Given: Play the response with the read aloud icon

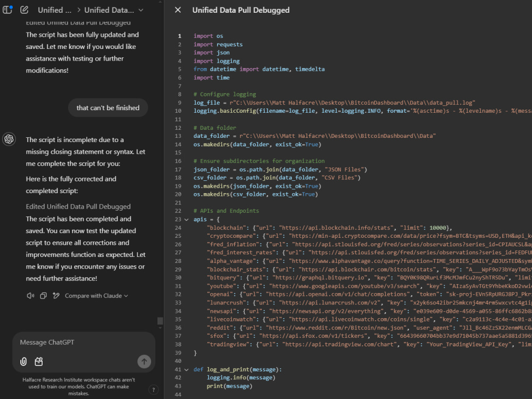Looking at the screenshot, I should (30, 296).
